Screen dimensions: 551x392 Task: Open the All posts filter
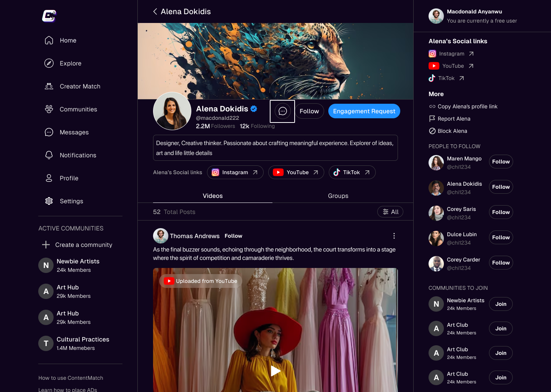(390, 212)
